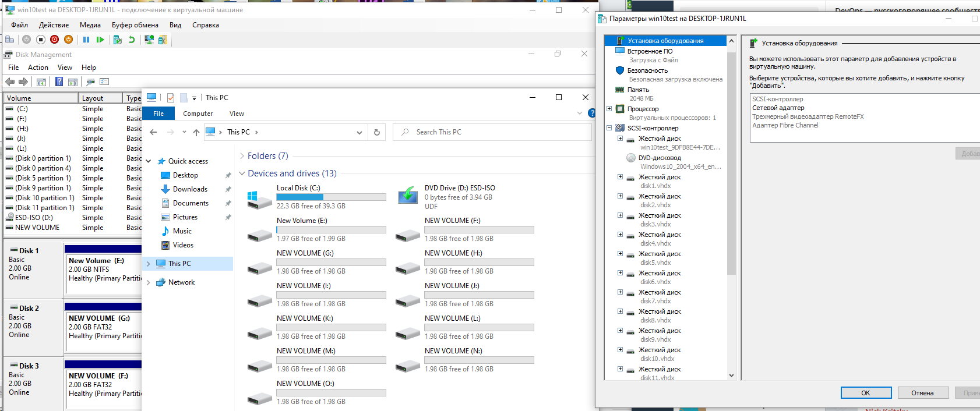Click the orange Save state button

pos(68,40)
